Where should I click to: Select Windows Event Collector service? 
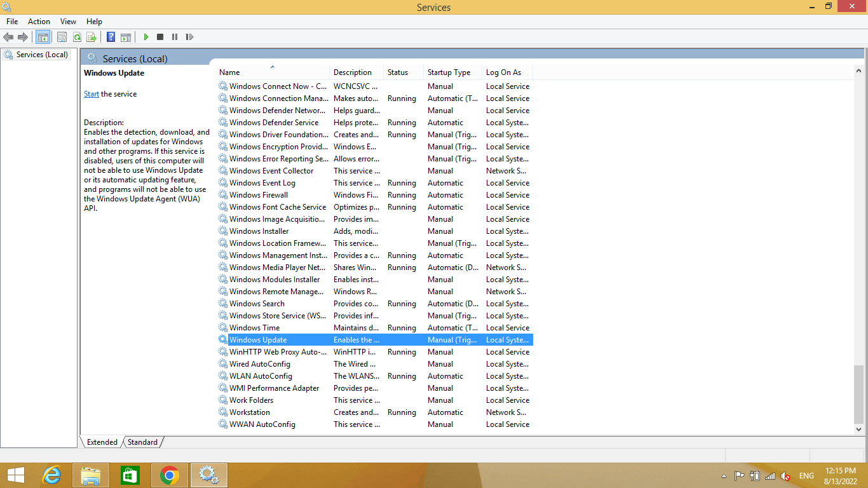point(375,171)
